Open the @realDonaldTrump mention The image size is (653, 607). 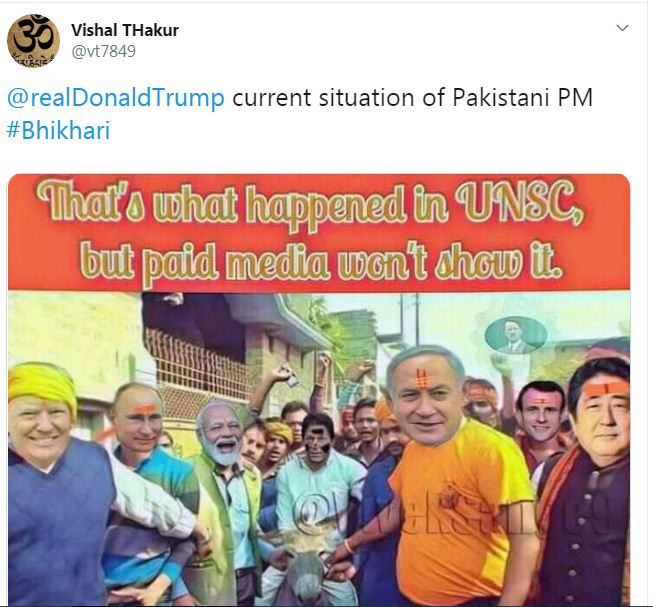116,98
